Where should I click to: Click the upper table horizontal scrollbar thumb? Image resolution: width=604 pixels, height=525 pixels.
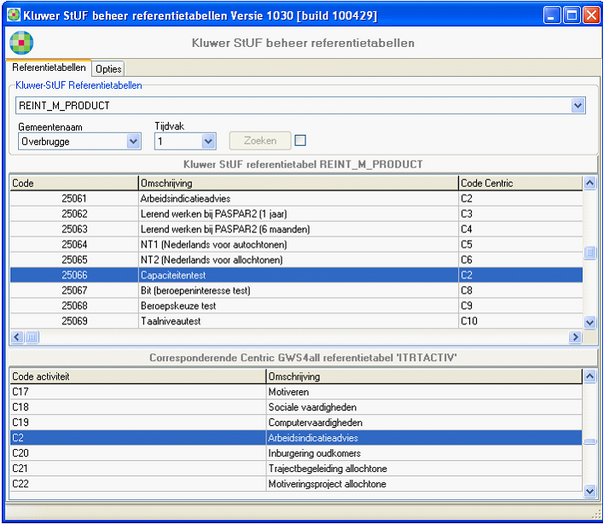[x=32, y=337]
